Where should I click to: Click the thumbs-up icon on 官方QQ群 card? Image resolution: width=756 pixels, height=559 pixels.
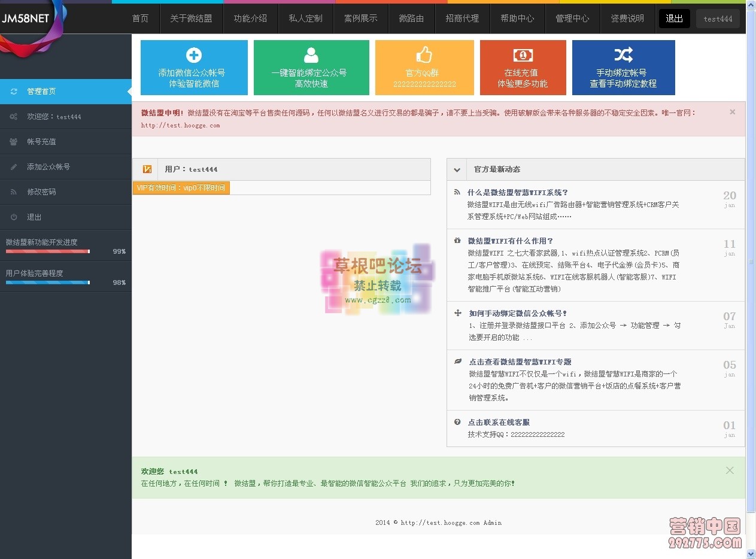coord(424,54)
